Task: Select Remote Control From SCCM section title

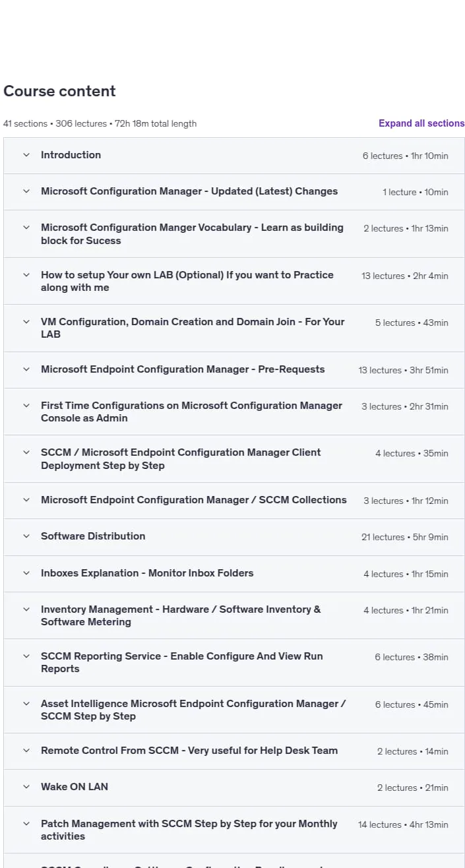Action: pos(189,751)
